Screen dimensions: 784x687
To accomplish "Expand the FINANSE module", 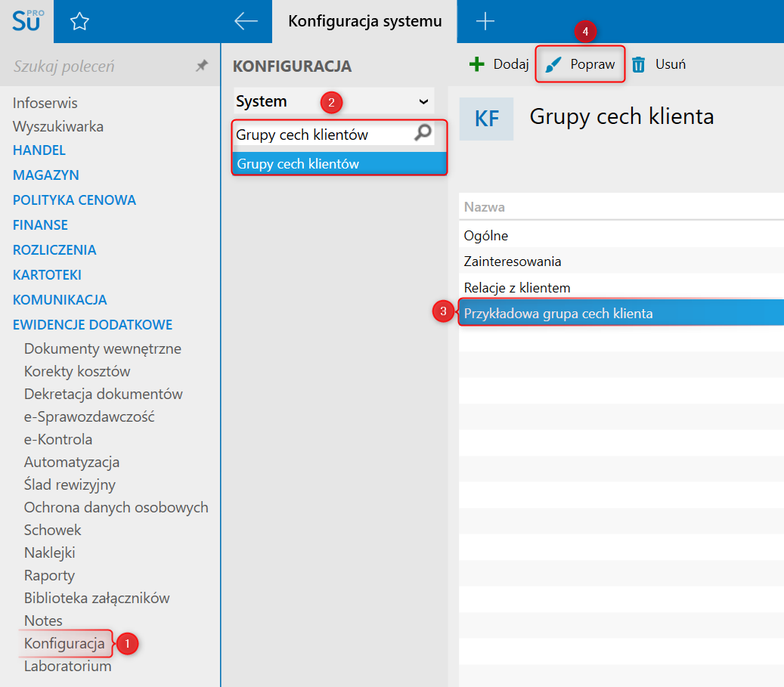I will pos(40,225).
